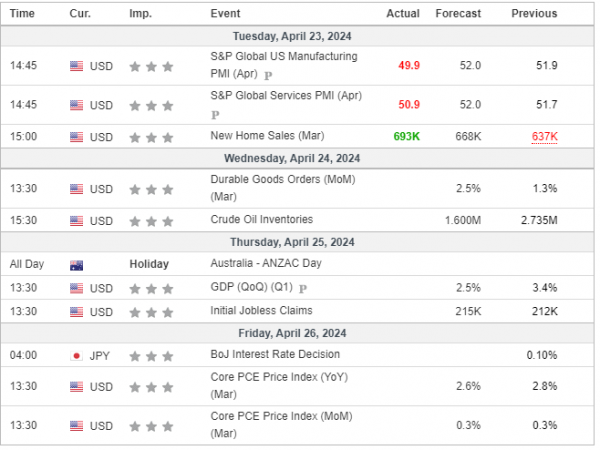Open BoJ Interest Rate Decision event
The width and height of the screenshot is (600, 450).
pyautogui.click(x=275, y=354)
